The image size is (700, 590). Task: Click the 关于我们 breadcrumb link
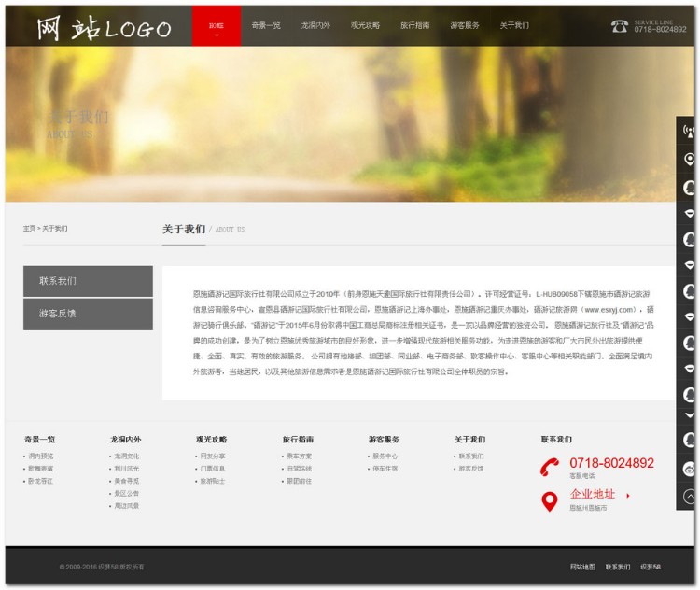[x=55, y=228]
